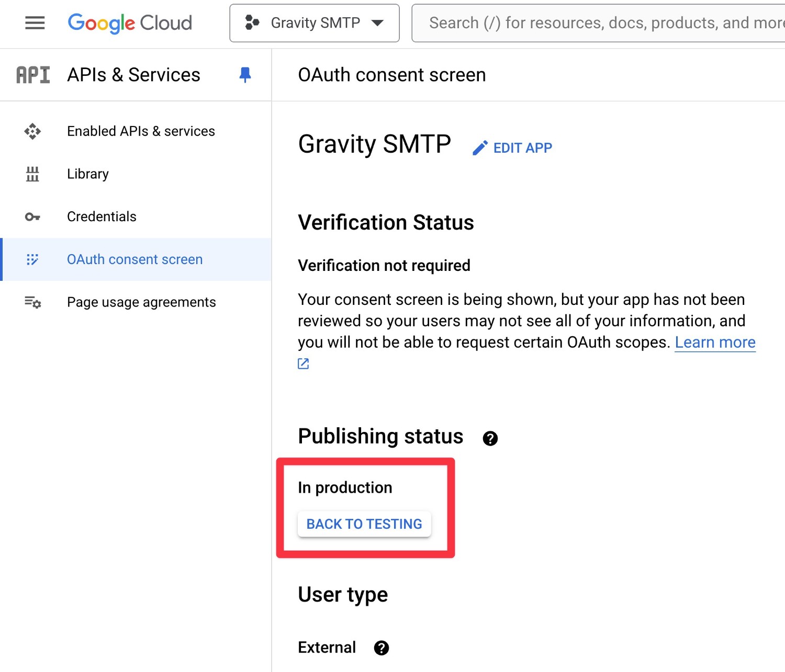This screenshot has width=785, height=672.
Task: Click the Enabled APIs diamond icon
Action: click(32, 131)
